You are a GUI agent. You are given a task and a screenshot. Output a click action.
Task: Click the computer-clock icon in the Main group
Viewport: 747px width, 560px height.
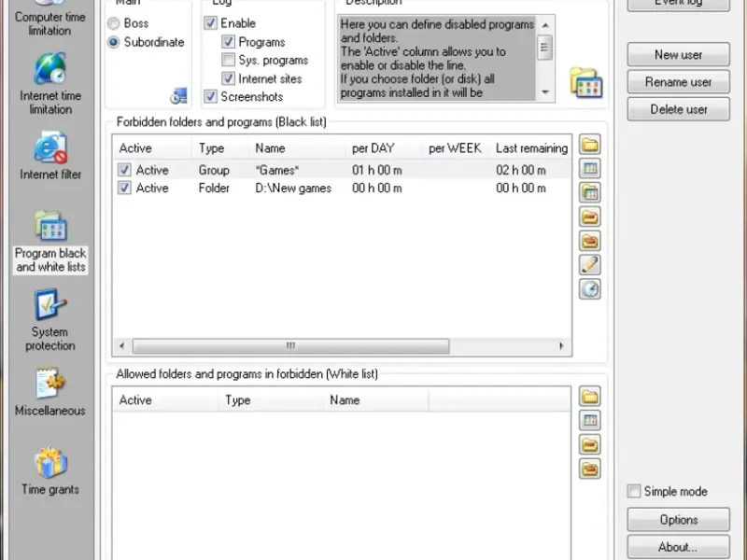tap(178, 96)
